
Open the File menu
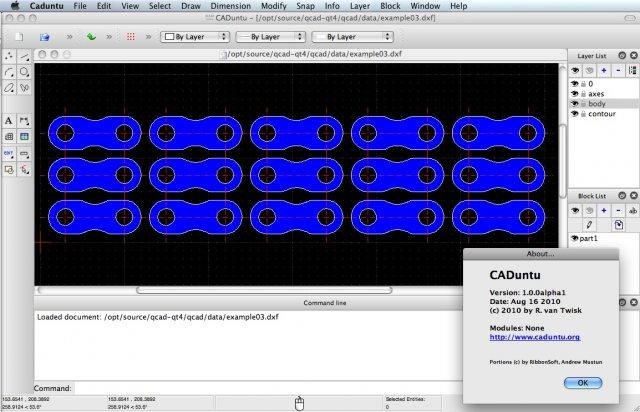(x=80, y=6)
